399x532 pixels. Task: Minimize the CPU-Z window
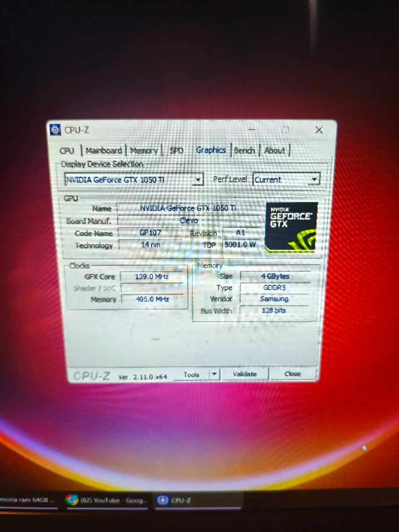point(252,130)
